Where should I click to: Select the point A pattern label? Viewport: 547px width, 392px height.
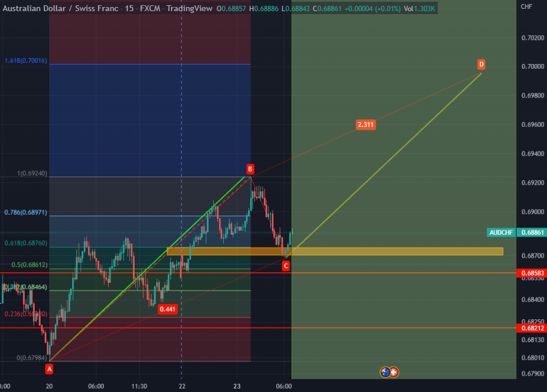[x=49, y=369]
